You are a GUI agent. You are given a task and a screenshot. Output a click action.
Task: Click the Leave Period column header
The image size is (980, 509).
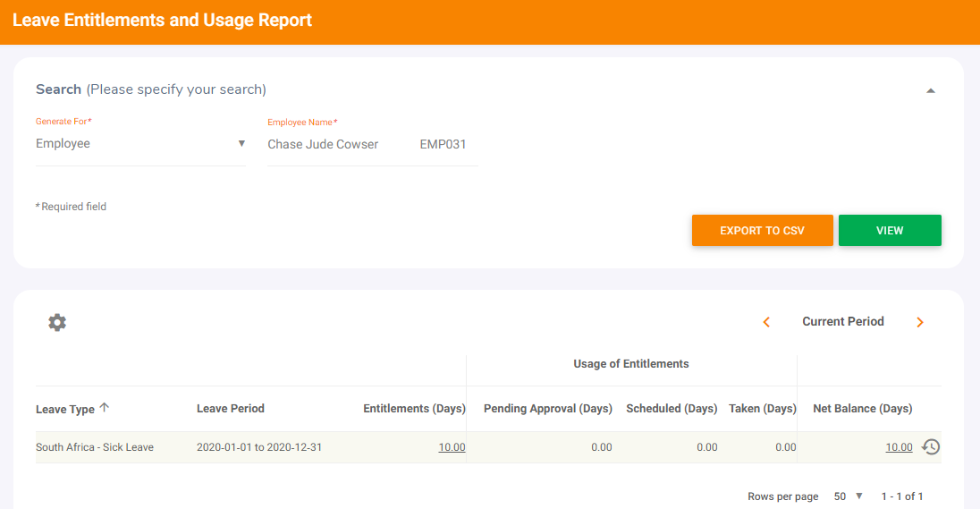pos(231,408)
